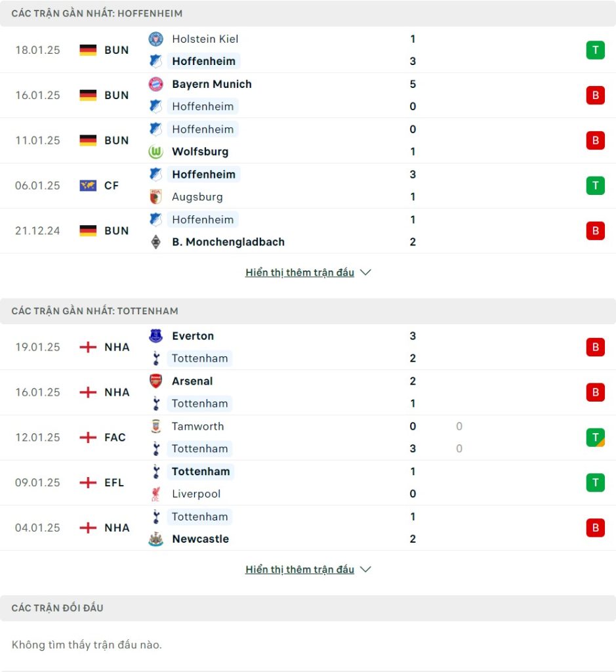Click the Bayern Munich club logo

coord(155,84)
